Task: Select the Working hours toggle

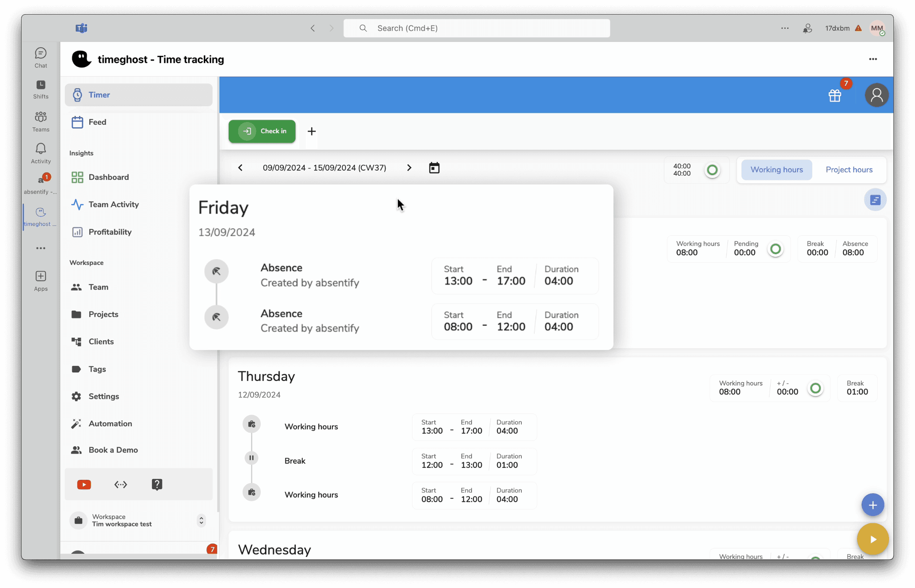Action: [776, 170]
